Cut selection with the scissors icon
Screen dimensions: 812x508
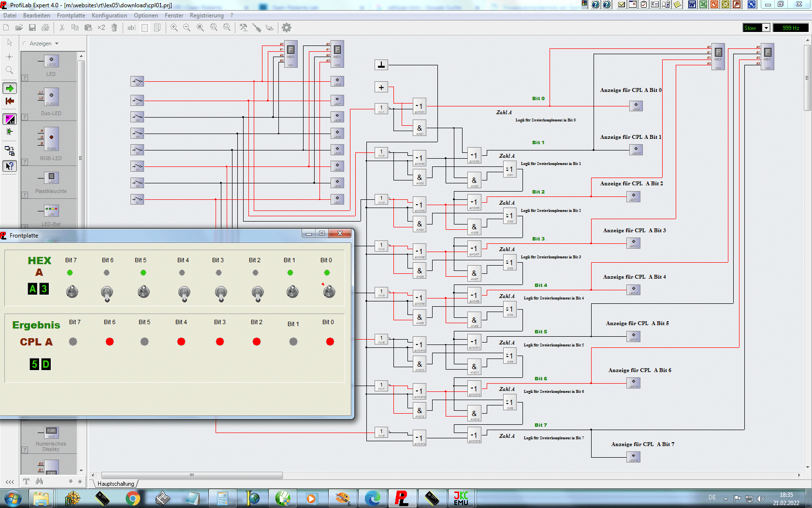62,28
